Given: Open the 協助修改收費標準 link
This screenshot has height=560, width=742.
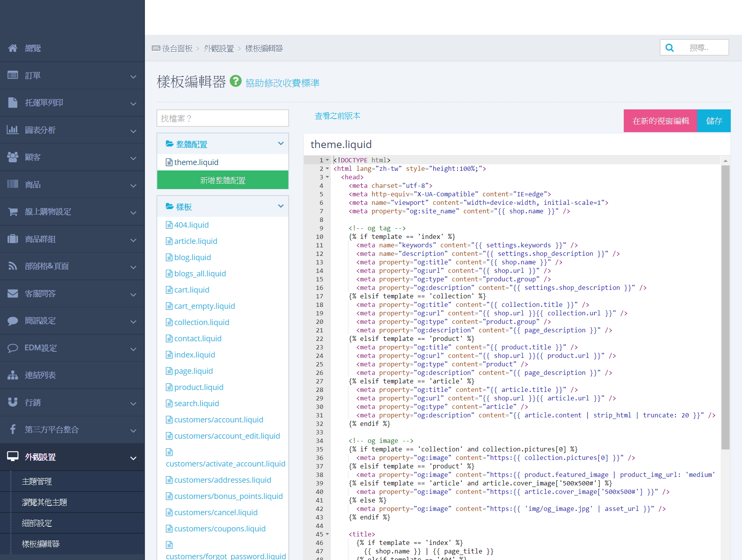Looking at the screenshot, I should pyautogui.click(x=283, y=83).
